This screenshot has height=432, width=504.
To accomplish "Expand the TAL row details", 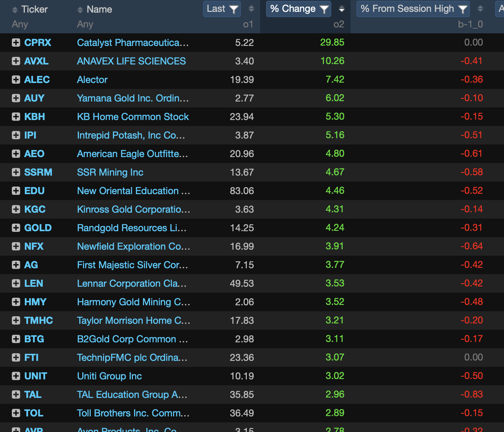I will 16,395.
